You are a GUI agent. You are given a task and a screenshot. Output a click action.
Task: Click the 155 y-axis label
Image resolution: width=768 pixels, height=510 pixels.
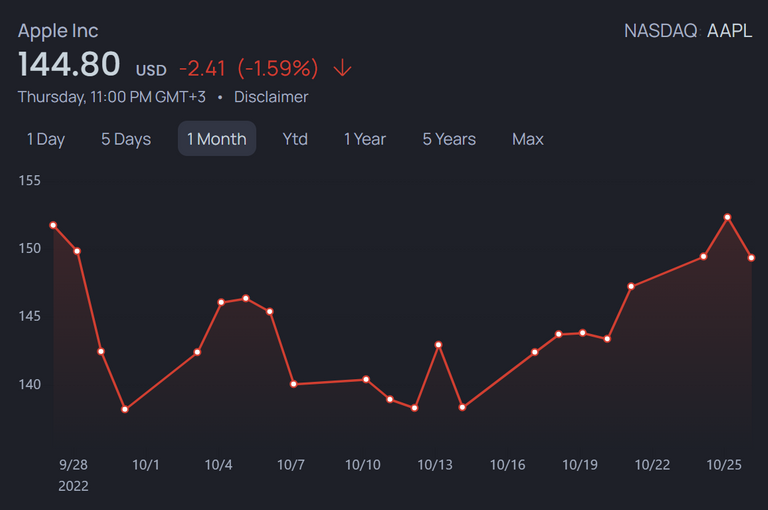29,181
